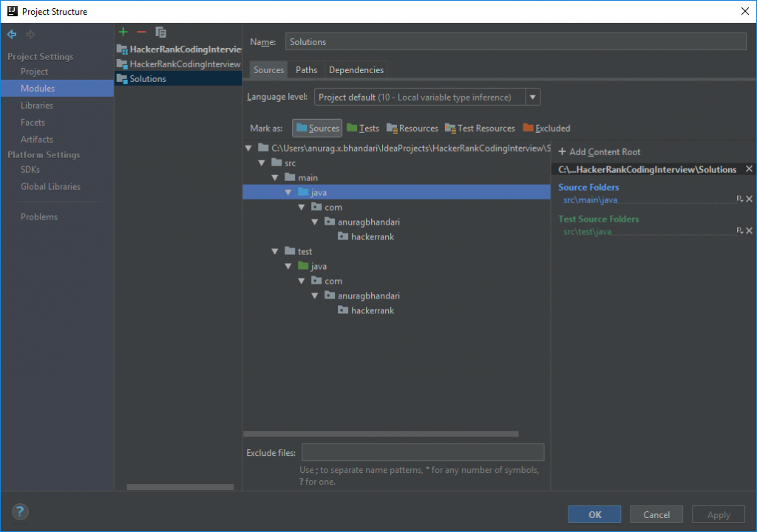757x532 pixels.
Task: Unmark src\test\java test source folder
Action: point(750,231)
